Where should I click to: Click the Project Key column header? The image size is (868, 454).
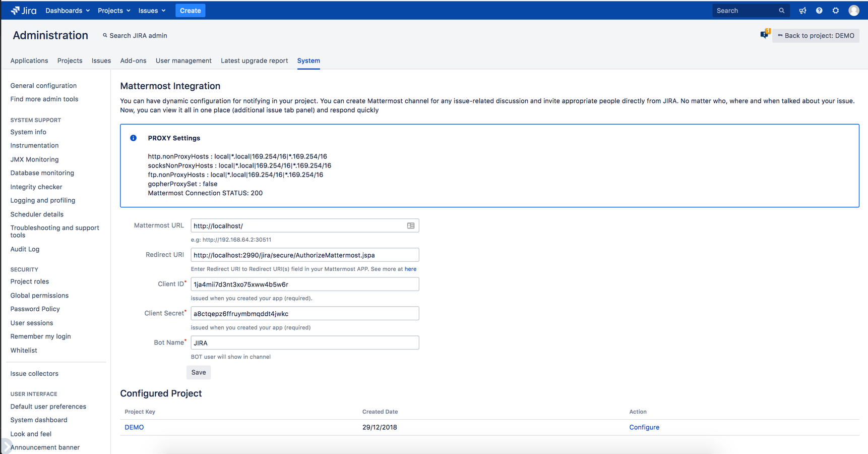[x=140, y=412]
